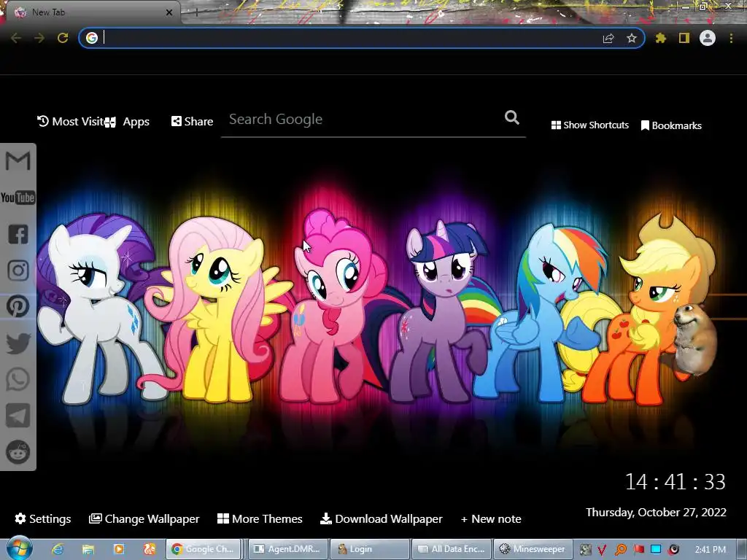The width and height of the screenshot is (747, 560).
Task: Open Instagram from the sidebar
Action: pyautogui.click(x=18, y=271)
